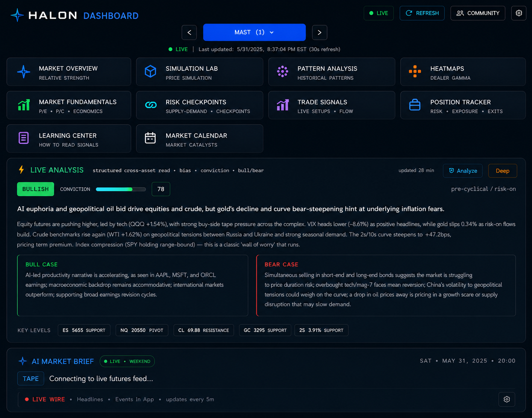
Task: Click the TAPE label tag
Action: (x=30, y=379)
